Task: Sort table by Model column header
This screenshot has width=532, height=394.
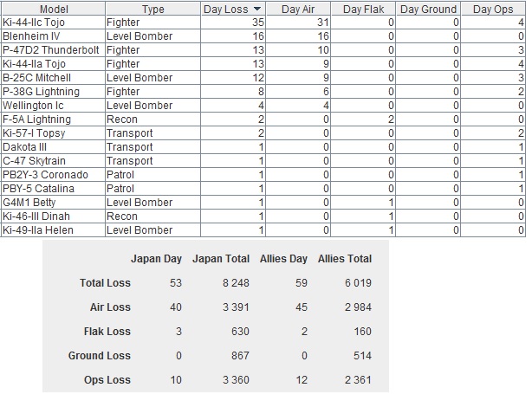Action: tap(53, 9)
